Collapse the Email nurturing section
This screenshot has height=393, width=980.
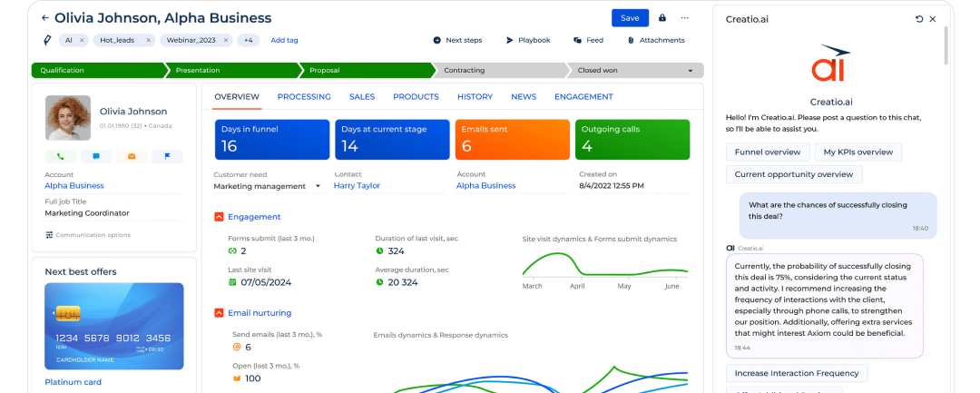[219, 313]
